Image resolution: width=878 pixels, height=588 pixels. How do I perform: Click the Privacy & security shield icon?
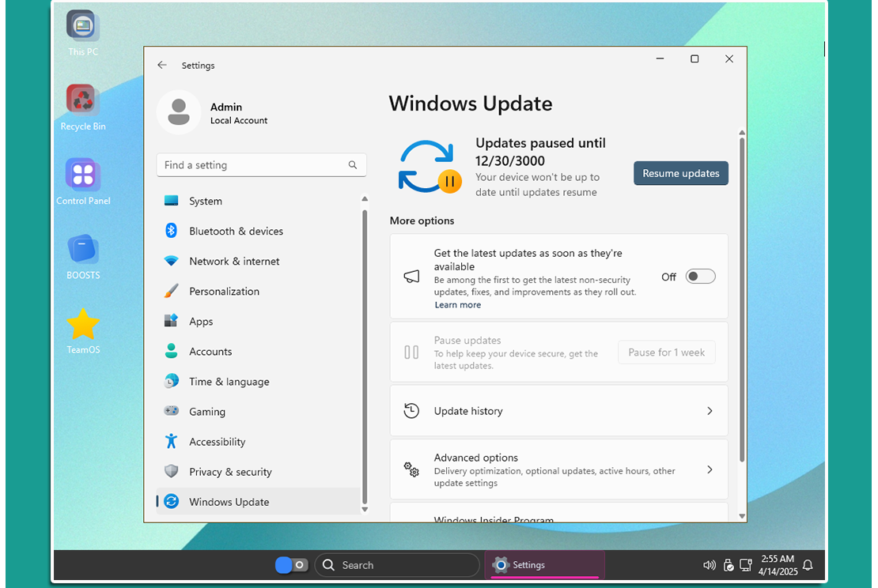click(171, 471)
